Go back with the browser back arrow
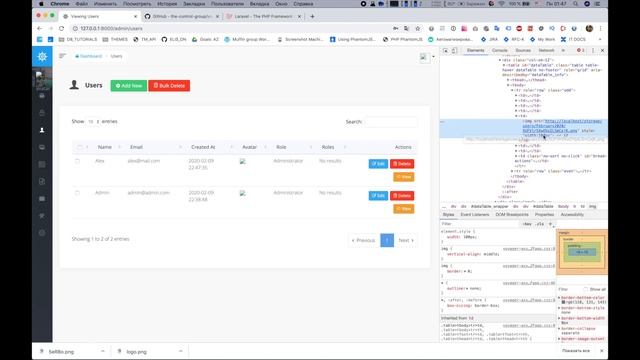The width and height of the screenshot is (640, 360). point(40,29)
